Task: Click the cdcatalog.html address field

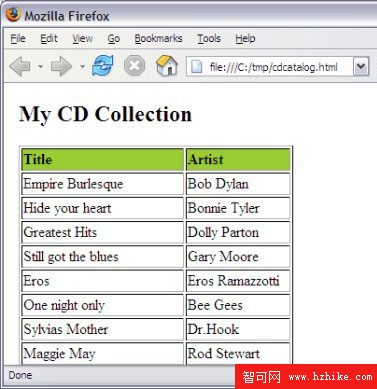Action: (269, 67)
